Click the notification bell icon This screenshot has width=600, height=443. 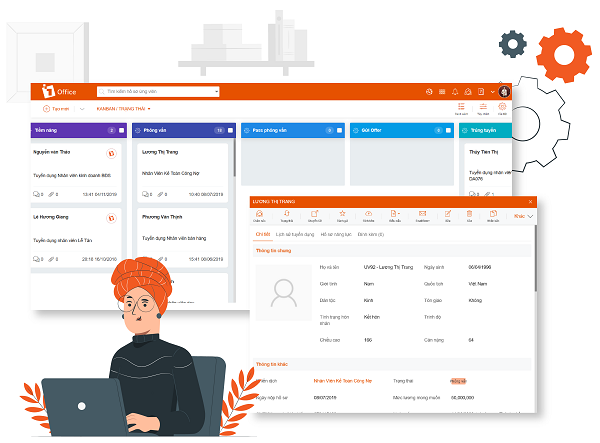[x=455, y=91]
